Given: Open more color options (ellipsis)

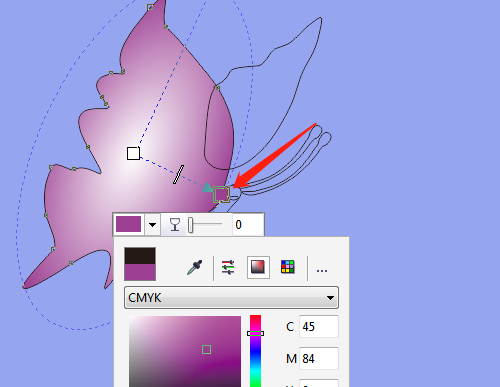Looking at the screenshot, I should (322, 270).
